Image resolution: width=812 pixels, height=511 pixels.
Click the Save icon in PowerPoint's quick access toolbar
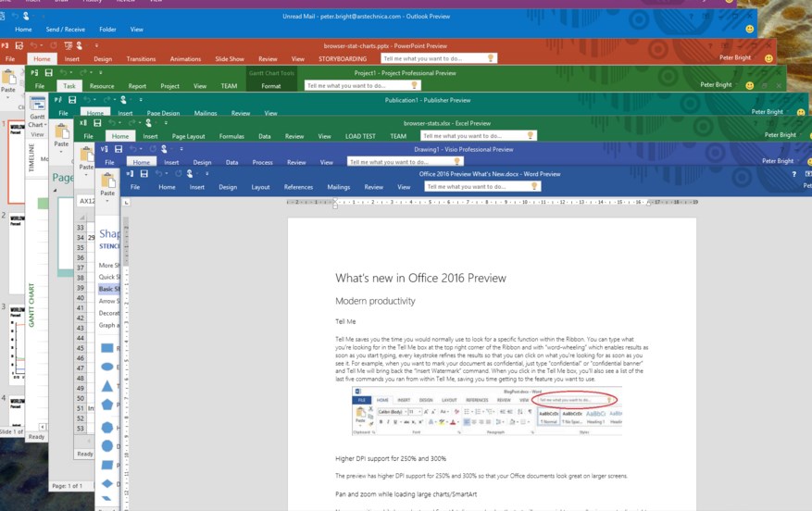click(19, 45)
